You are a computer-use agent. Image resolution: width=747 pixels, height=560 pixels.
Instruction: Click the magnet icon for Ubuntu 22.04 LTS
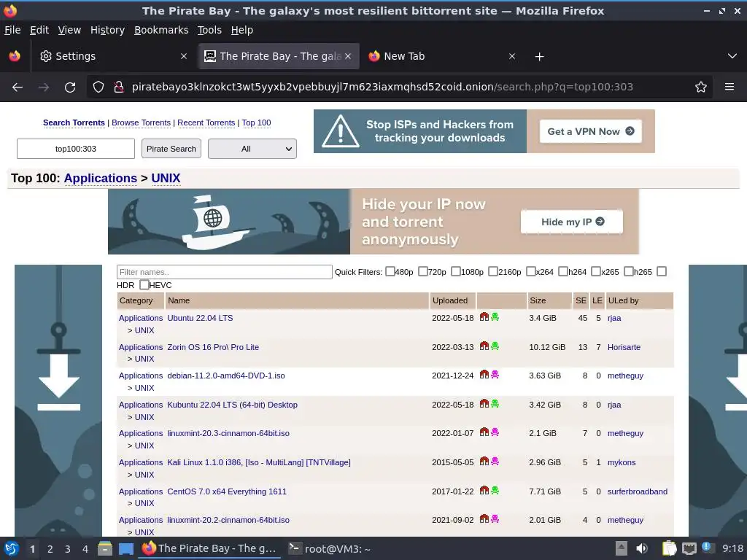tap(484, 316)
